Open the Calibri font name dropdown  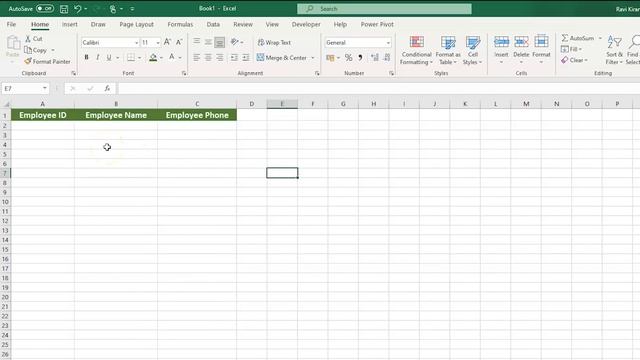(x=136, y=42)
